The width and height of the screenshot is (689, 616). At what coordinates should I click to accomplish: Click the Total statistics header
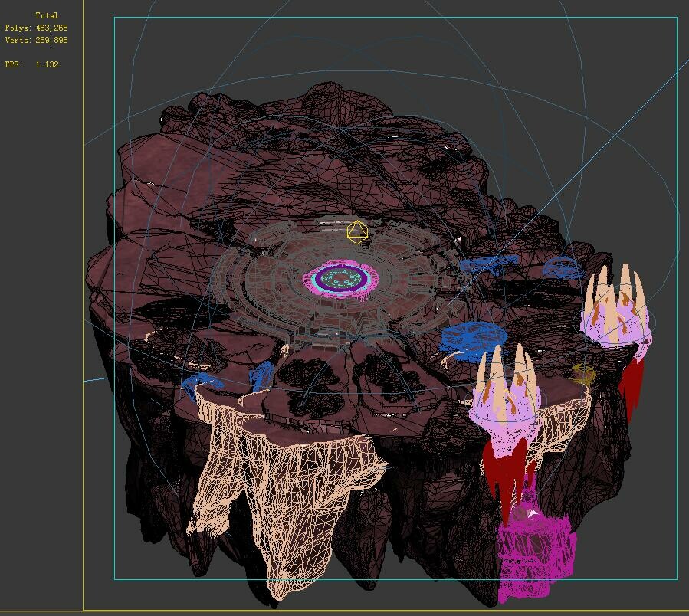(47, 15)
